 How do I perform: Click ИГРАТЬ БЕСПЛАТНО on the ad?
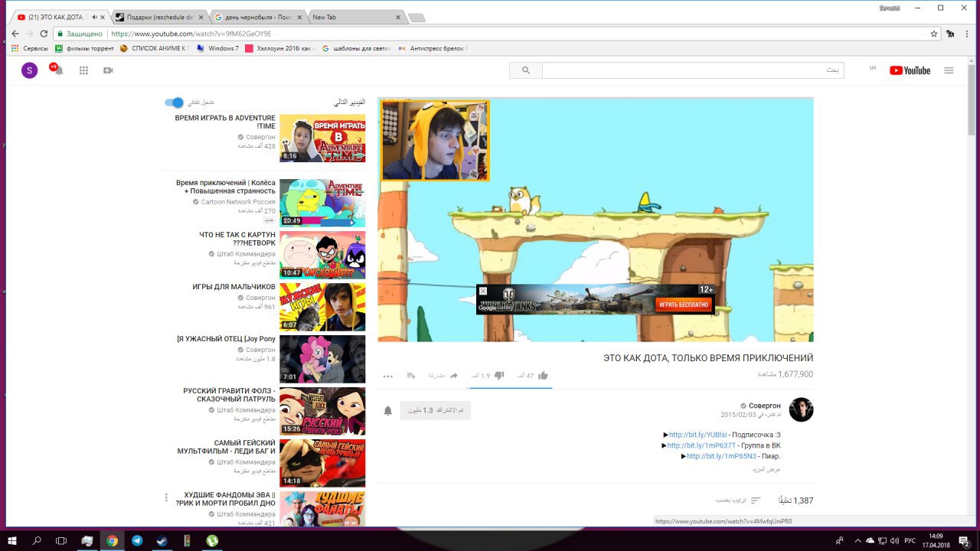coord(684,305)
